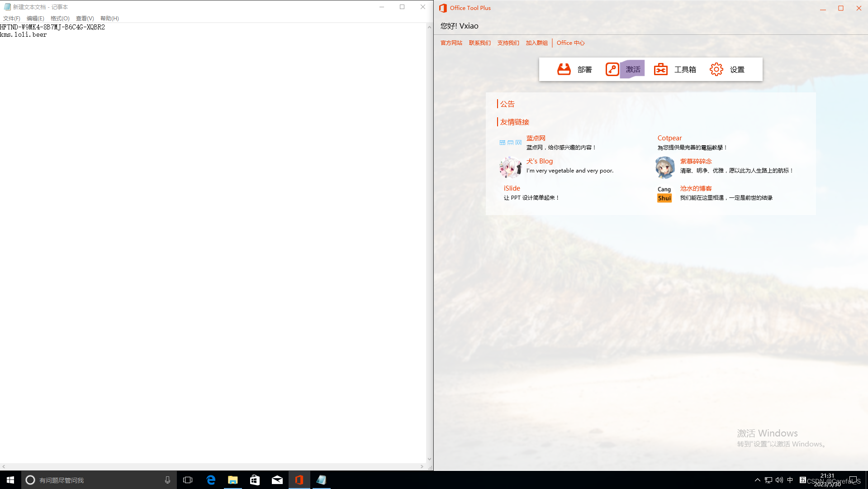Open Microsoft Store from the taskbar
The height and width of the screenshot is (489, 868).
(x=255, y=480)
